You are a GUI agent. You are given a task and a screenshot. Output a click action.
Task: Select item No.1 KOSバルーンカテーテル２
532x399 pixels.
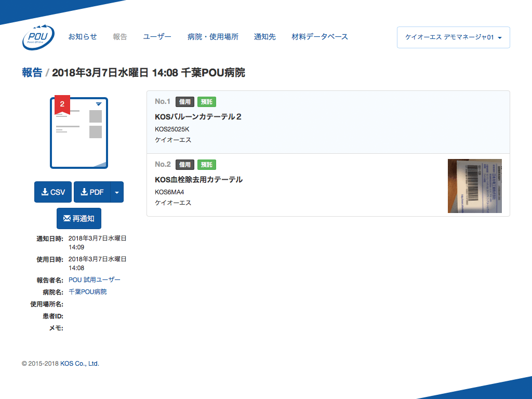tap(328, 122)
